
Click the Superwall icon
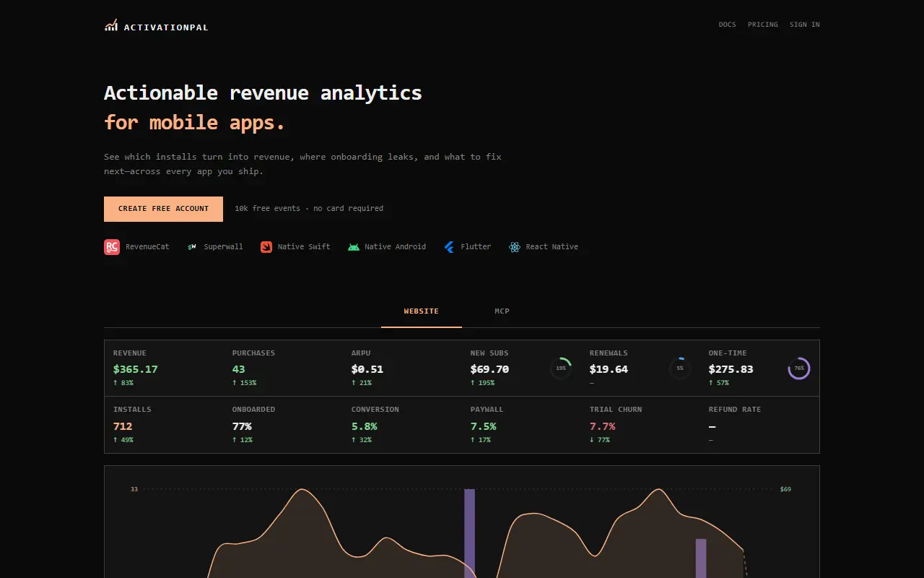(192, 247)
